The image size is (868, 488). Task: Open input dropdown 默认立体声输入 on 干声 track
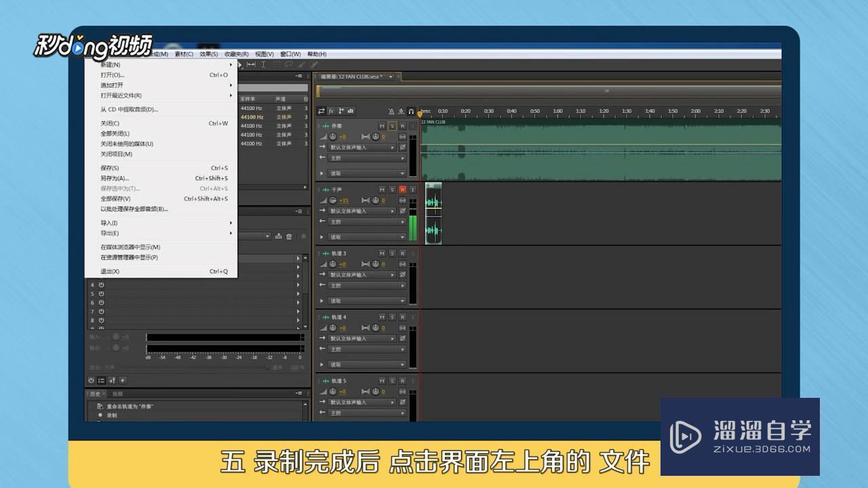click(x=362, y=211)
